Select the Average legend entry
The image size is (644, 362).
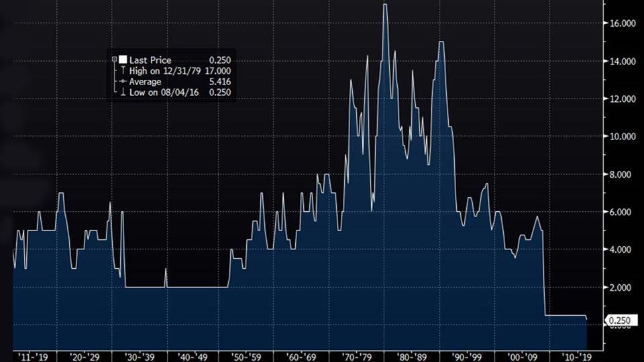[x=145, y=81]
